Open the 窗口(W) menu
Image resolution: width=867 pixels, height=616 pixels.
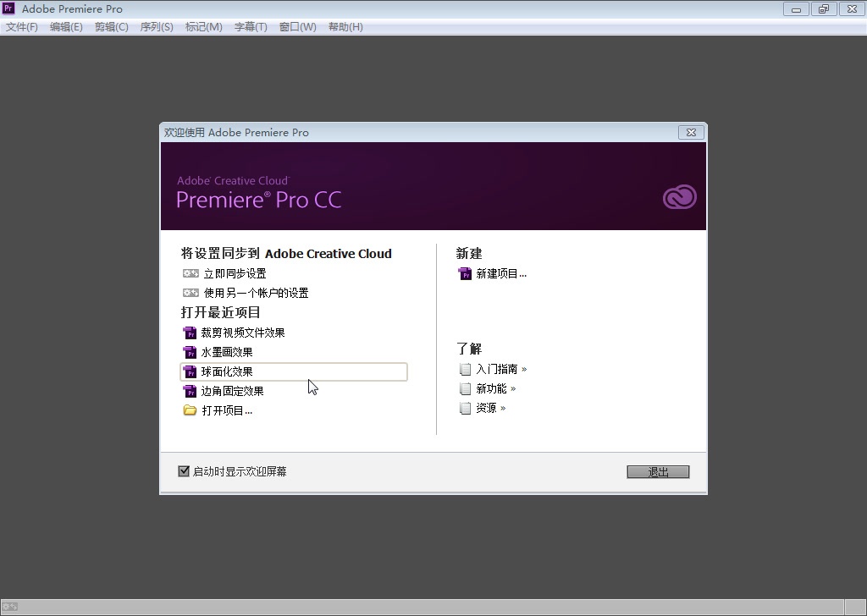(297, 26)
